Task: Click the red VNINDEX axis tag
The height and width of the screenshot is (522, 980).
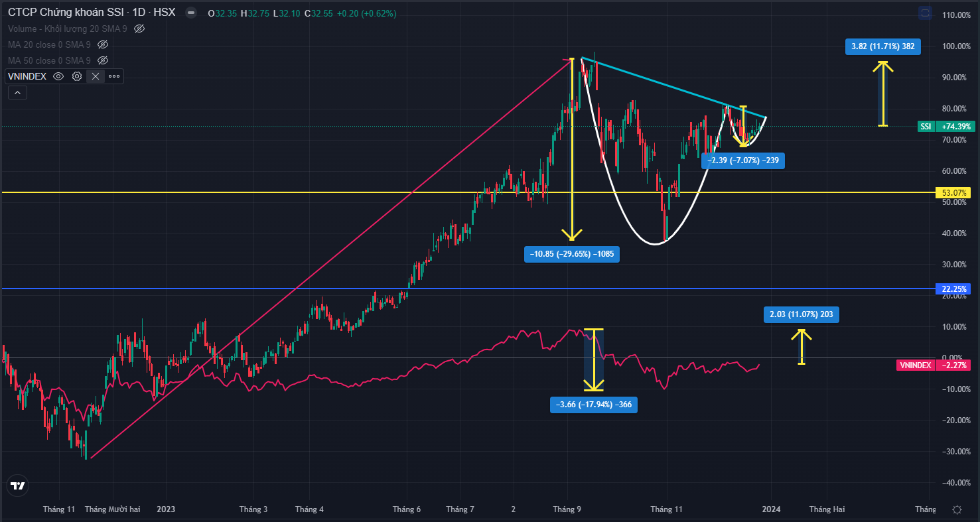Action: (915, 365)
